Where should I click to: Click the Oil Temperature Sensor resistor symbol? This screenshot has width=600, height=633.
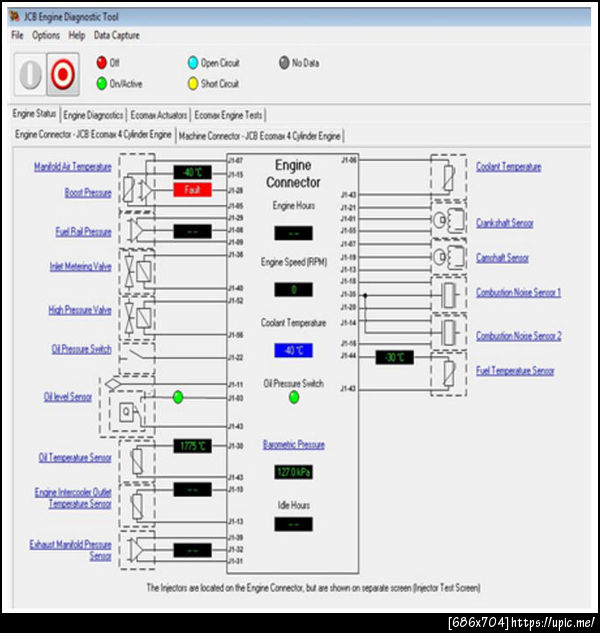click(x=137, y=461)
